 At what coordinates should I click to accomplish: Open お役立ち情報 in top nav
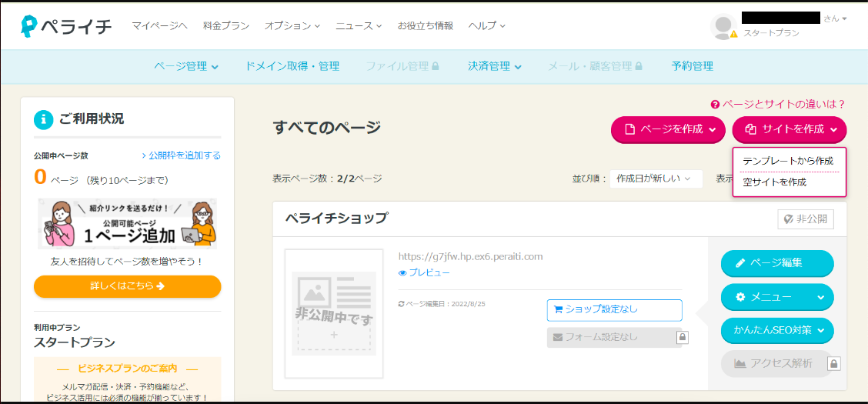pyautogui.click(x=425, y=25)
